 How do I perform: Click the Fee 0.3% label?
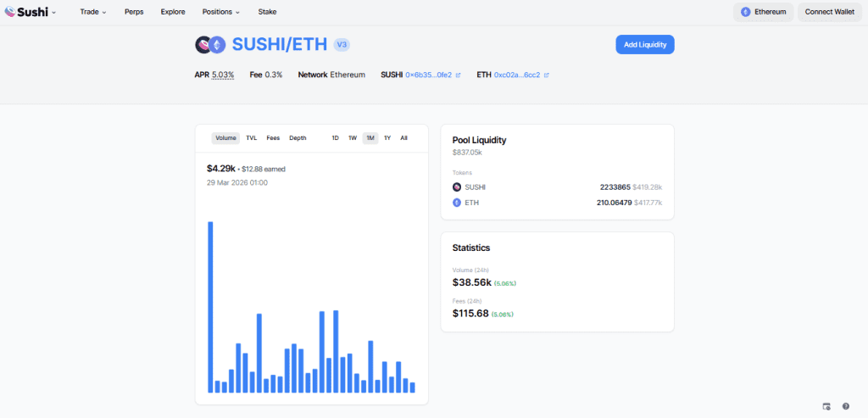coord(265,75)
